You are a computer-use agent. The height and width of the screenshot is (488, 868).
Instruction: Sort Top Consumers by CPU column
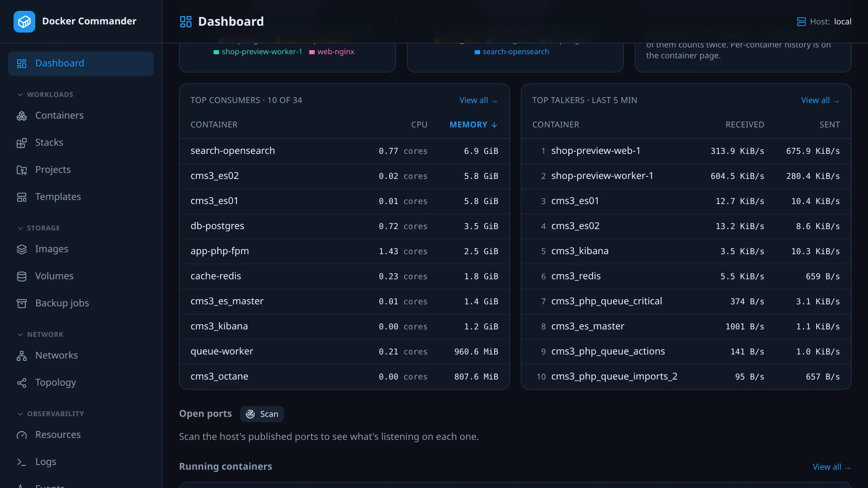click(x=419, y=125)
